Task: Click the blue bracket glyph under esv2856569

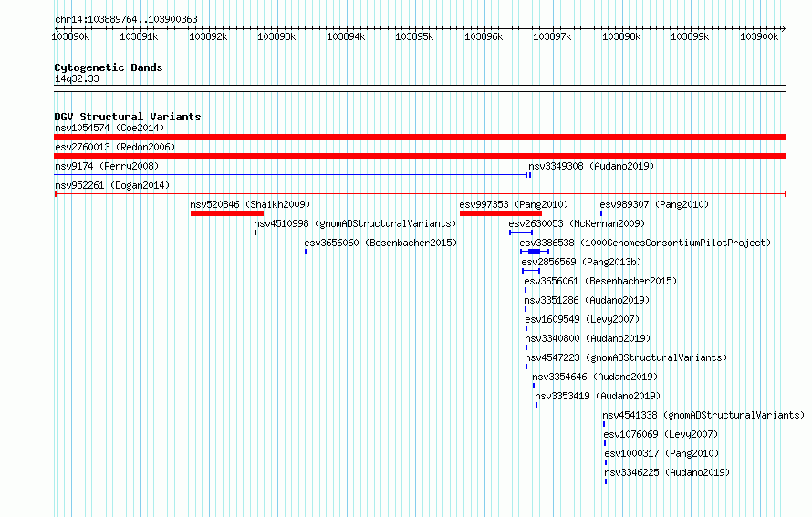Action: click(531, 271)
